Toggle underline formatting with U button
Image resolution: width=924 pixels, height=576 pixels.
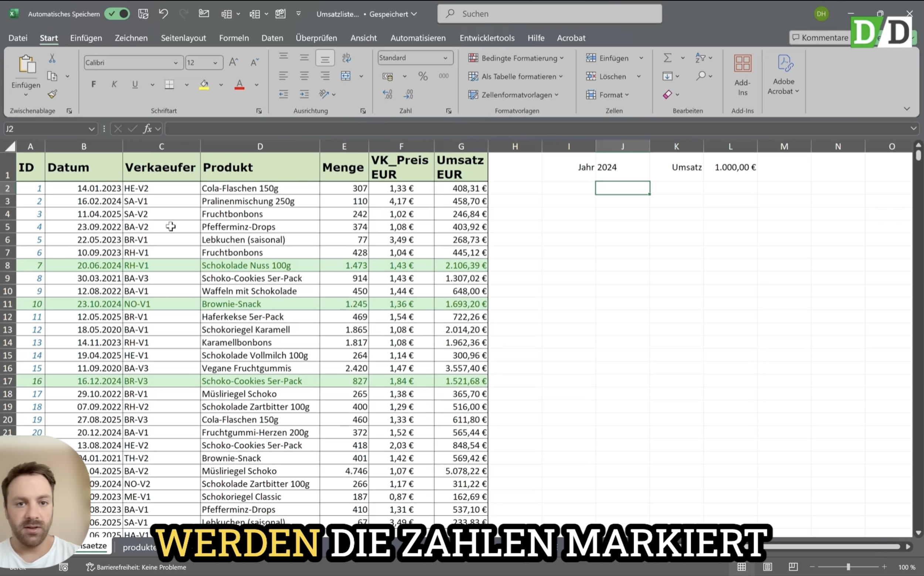tap(135, 84)
